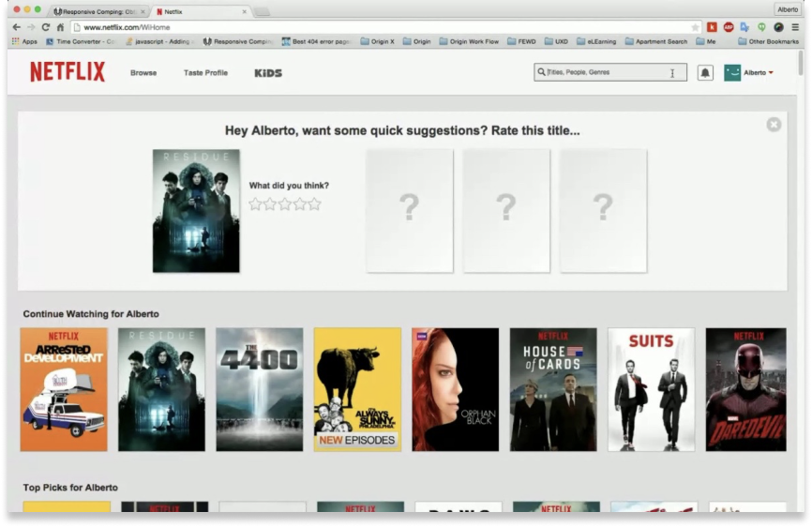Click the Netflix logo
The image size is (812, 527).
click(x=67, y=72)
